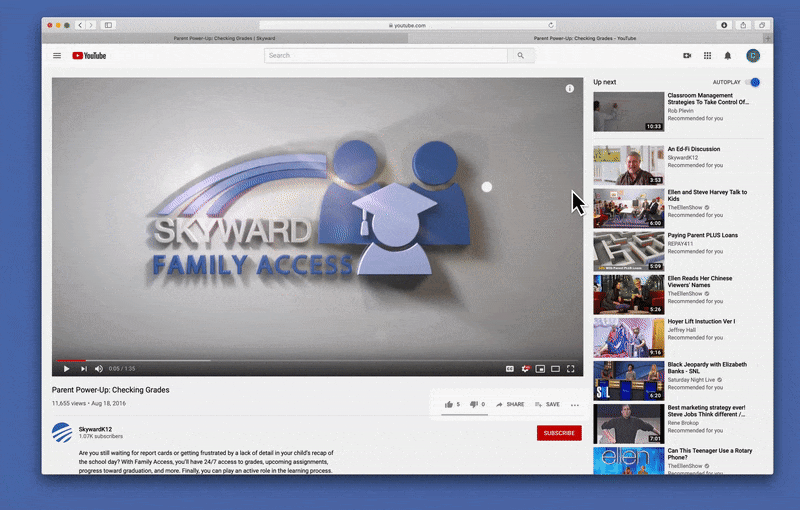800x510 pixels.
Task: Click the Saturday Night Live channel name
Action: [x=691, y=380]
